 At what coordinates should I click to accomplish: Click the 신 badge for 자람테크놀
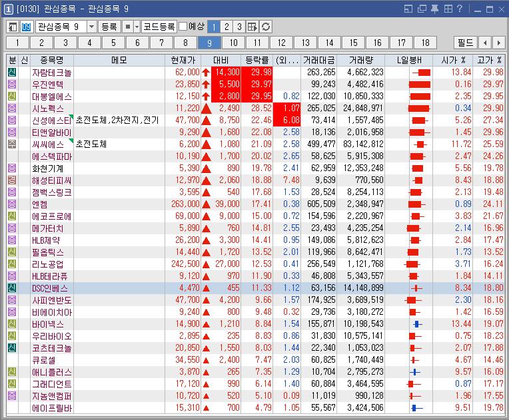click(12, 72)
